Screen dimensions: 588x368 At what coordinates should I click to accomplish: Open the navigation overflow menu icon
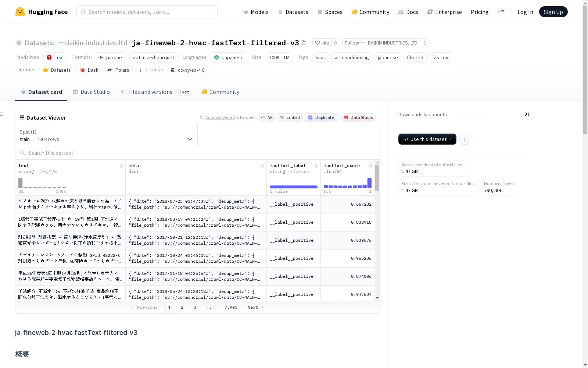pyautogui.click(x=501, y=12)
